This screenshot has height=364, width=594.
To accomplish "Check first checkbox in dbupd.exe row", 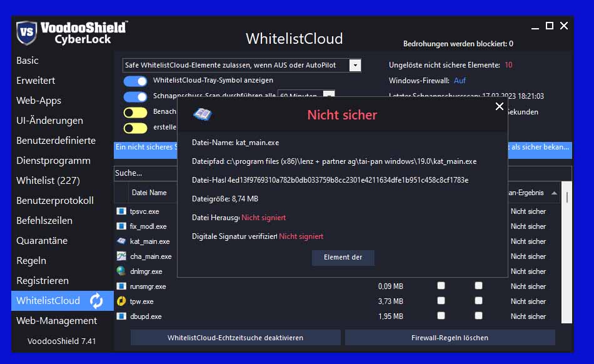I will pos(441,315).
